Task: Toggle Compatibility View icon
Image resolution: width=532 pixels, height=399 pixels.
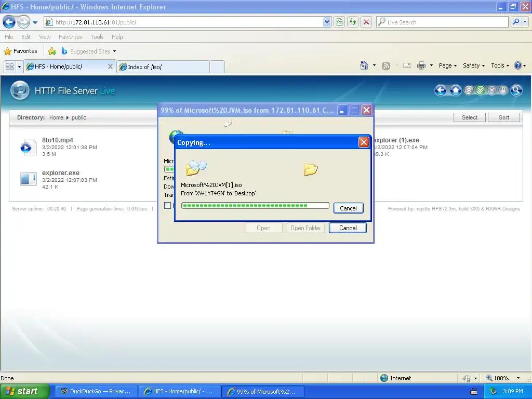Action: pyautogui.click(x=339, y=22)
